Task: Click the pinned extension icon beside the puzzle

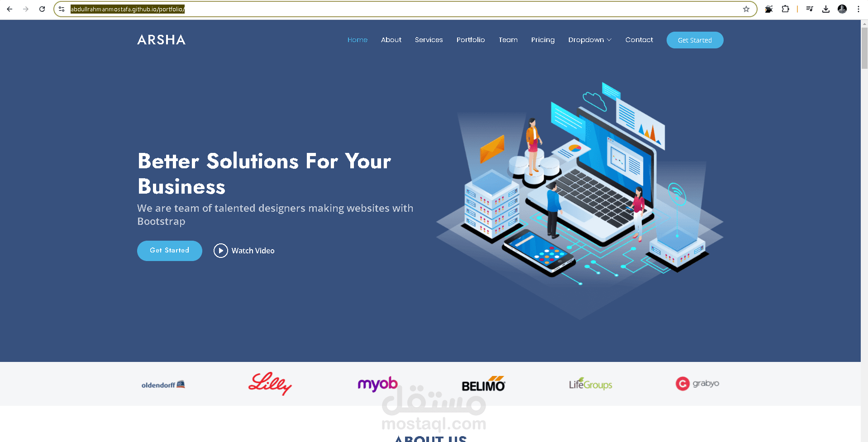Action: (769, 9)
